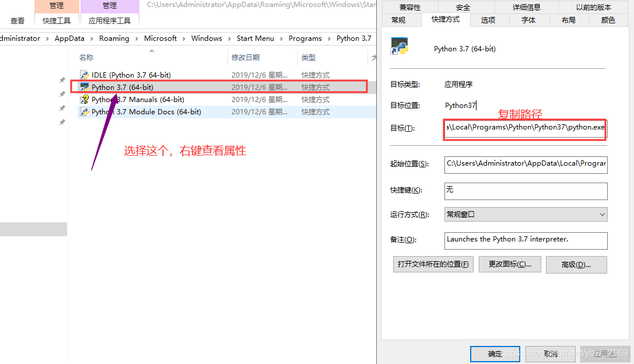Switch to the 字体 tab
634x364 pixels.
click(528, 20)
